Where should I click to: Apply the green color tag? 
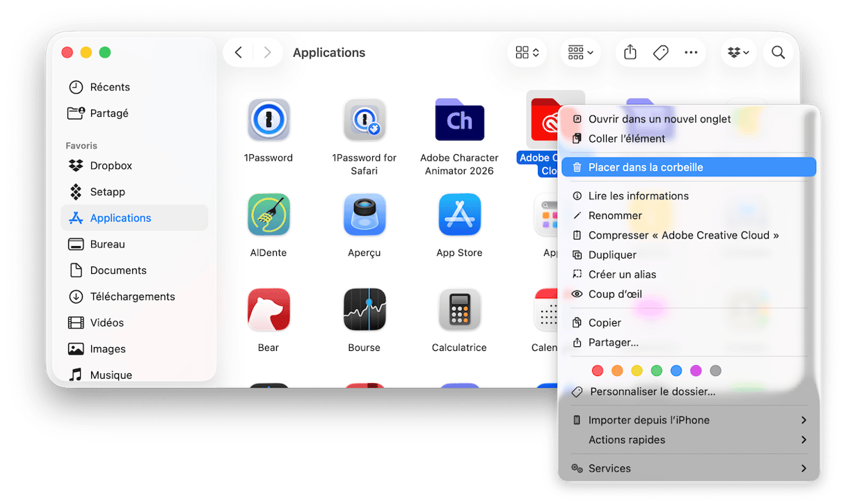coord(657,371)
